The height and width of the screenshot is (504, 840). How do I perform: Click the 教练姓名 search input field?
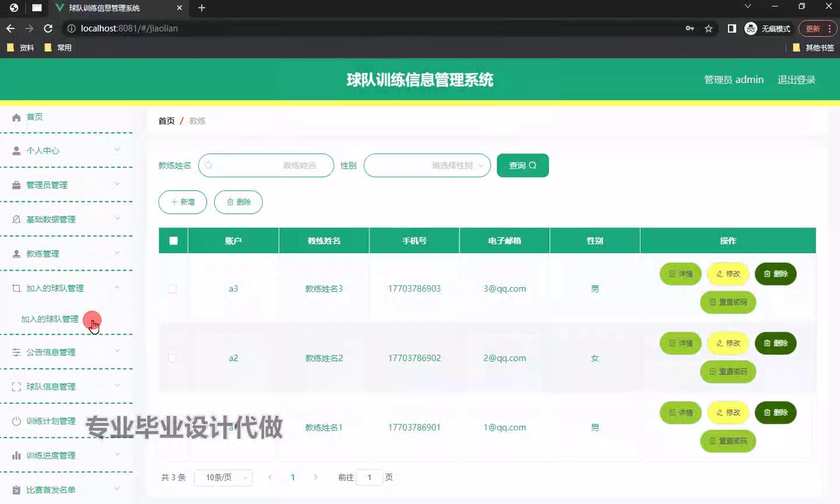tap(266, 166)
